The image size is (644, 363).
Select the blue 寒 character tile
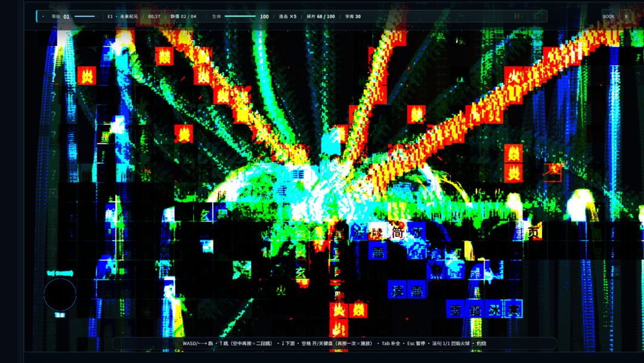tap(513, 310)
